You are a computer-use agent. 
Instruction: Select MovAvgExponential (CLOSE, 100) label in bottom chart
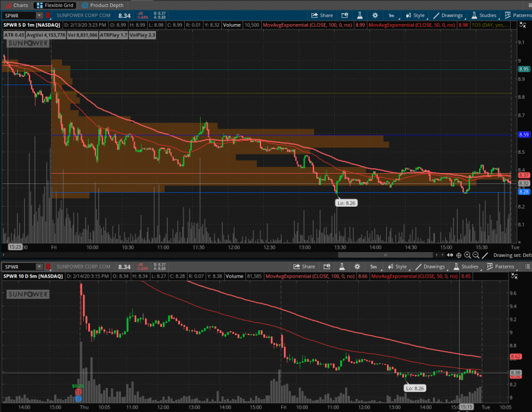point(310,277)
